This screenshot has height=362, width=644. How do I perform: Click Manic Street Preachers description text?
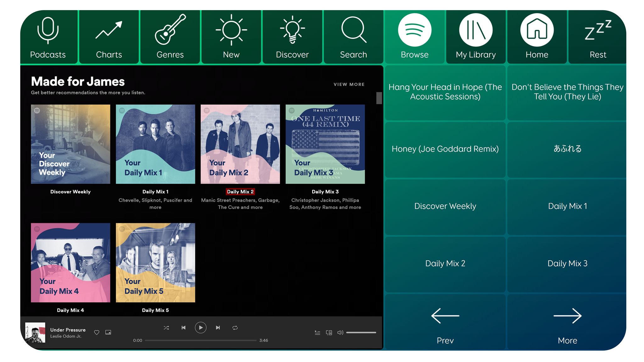240,204
